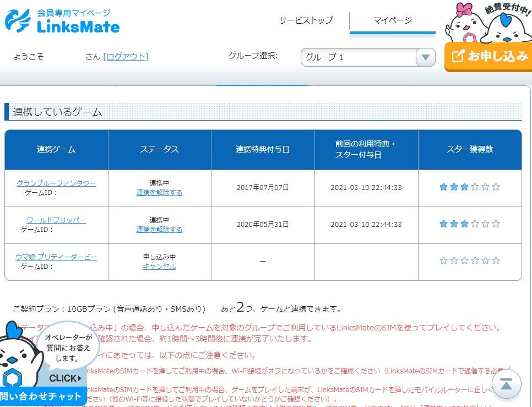This screenshot has height=407, width=532.
Task: Click the ステータス column header
Action: (159, 149)
